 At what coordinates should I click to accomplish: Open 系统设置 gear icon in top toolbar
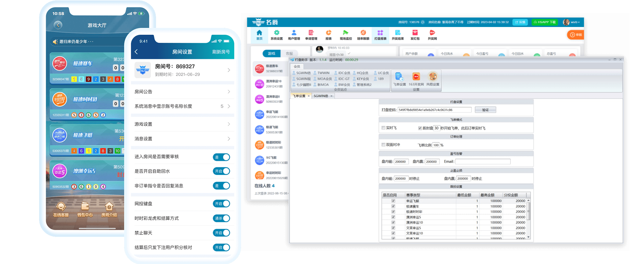[277, 33]
